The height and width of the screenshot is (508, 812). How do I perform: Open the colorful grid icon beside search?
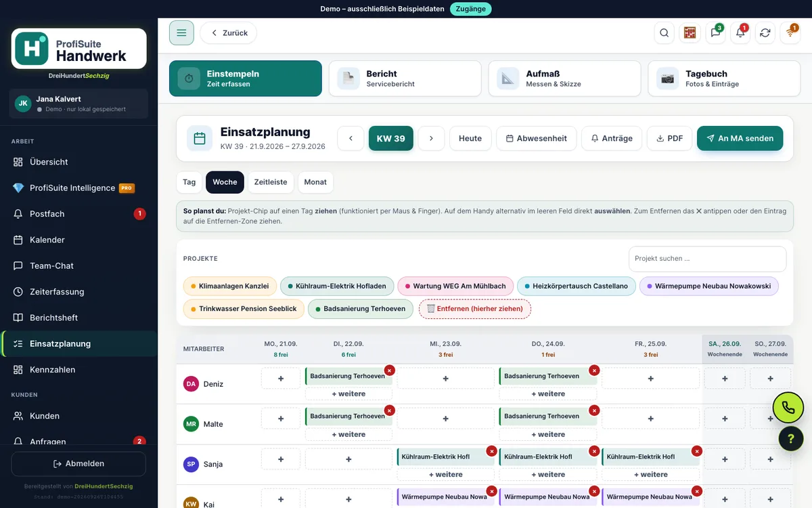coord(690,33)
